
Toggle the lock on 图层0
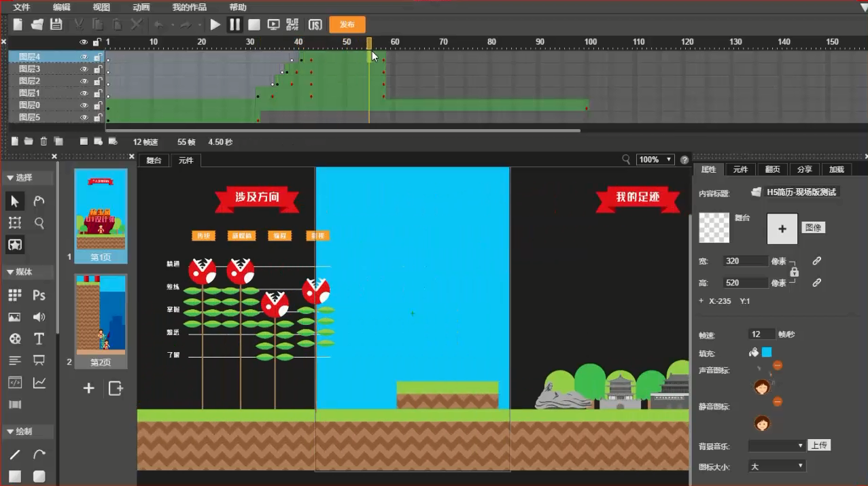click(x=98, y=105)
